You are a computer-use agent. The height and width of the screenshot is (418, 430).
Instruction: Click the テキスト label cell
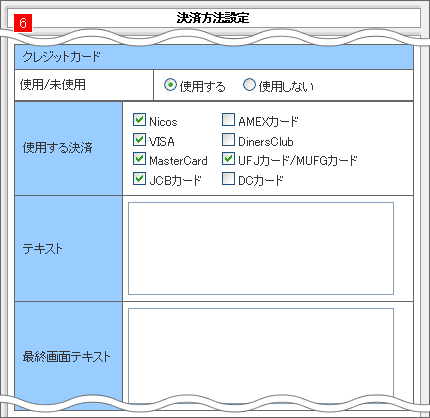69,249
